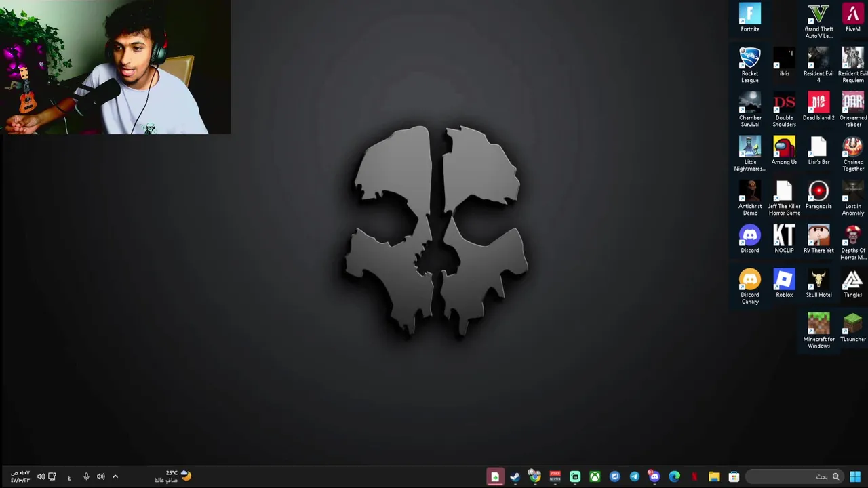Click the Windows Start button
This screenshot has height=488, width=868.
click(855, 476)
